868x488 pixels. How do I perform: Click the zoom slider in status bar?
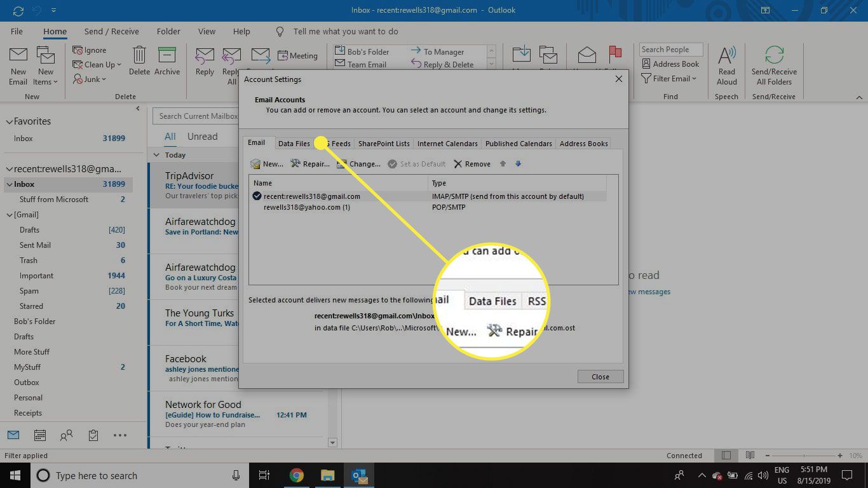point(804,456)
